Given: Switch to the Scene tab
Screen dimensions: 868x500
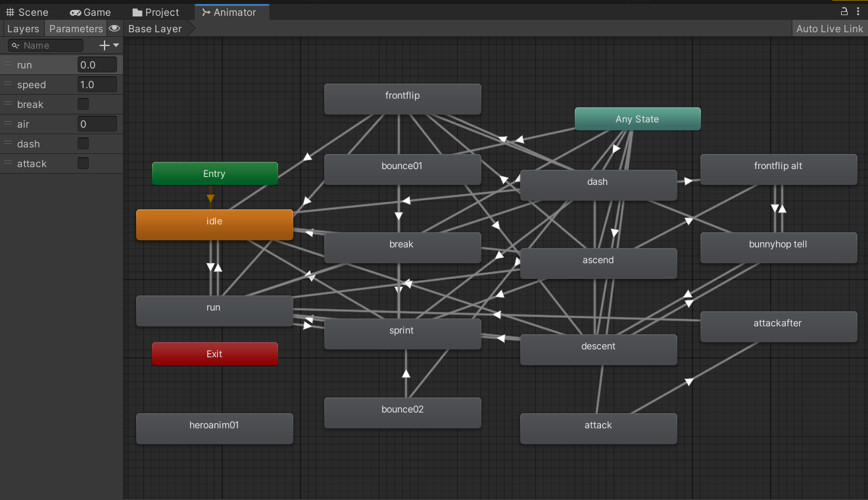Looking at the screenshot, I should [x=27, y=12].
